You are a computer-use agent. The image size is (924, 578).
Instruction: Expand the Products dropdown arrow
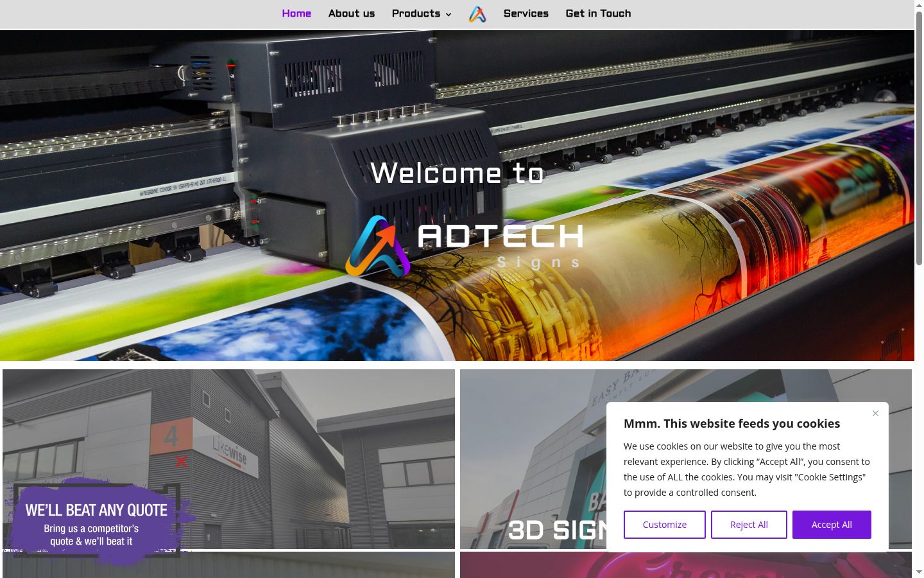(449, 14)
